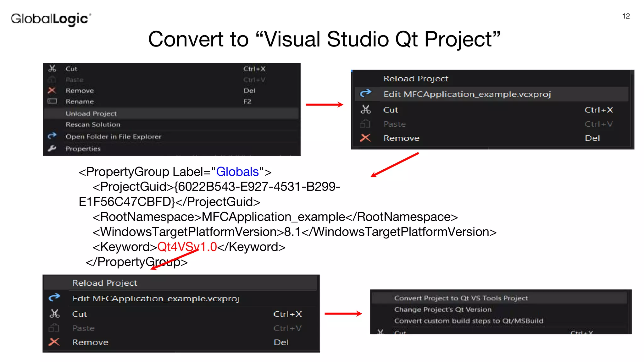The height and width of the screenshot is (362, 644).
Task: Click the red X Remove icon in first menu
Action: 52,90
